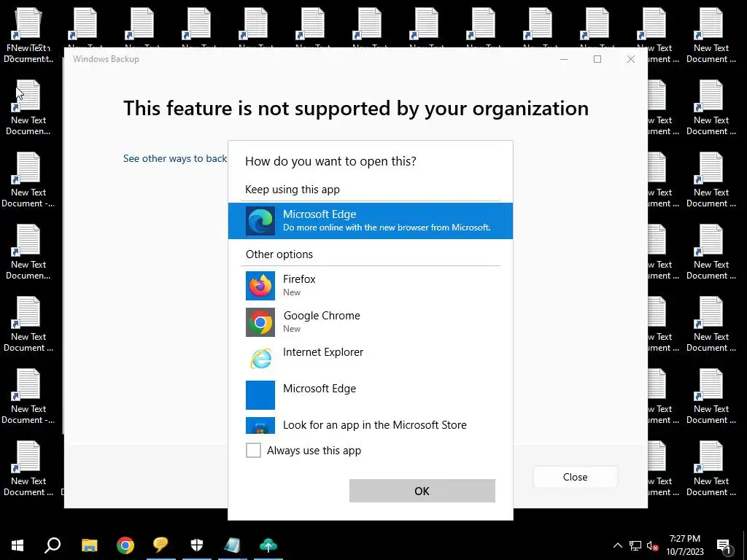Open taskbar Search magnifier
The height and width of the screenshot is (560, 747).
tap(53, 545)
